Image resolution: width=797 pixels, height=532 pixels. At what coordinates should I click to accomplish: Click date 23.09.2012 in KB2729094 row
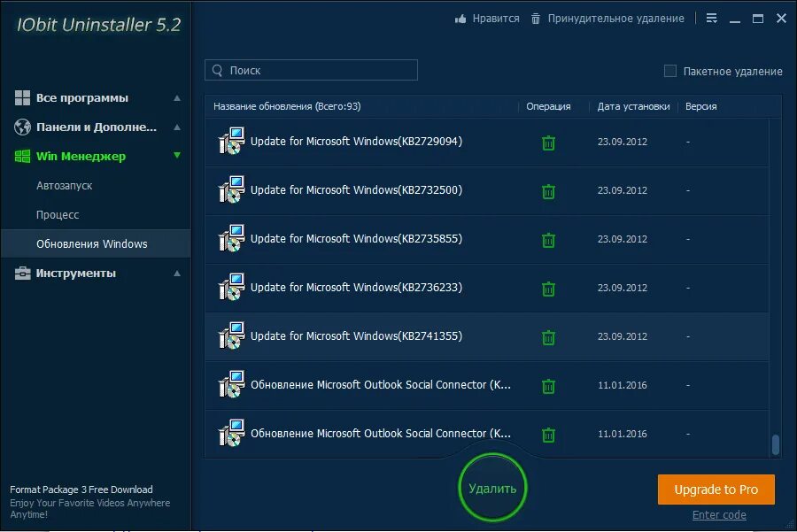[x=623, y=142]
